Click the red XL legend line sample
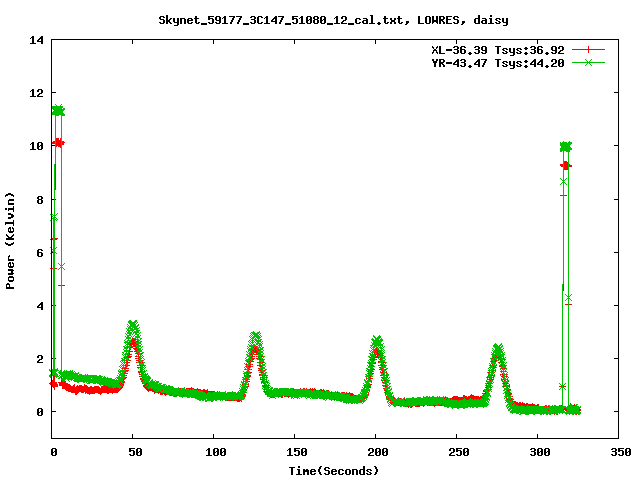 (x=588, y=50)
